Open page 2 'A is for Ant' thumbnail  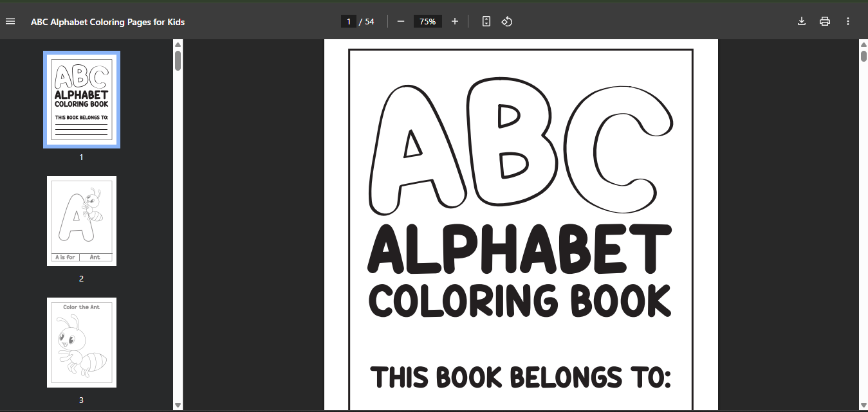(x=82, y=221)
